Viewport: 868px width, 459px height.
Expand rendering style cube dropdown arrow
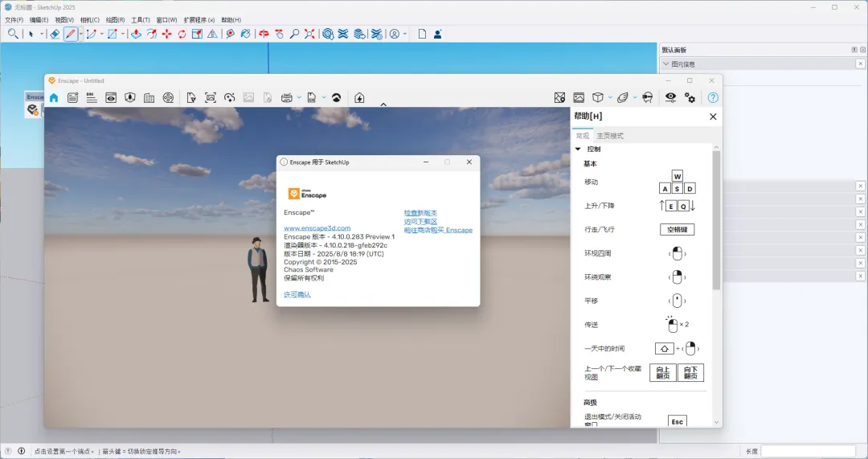610,97
